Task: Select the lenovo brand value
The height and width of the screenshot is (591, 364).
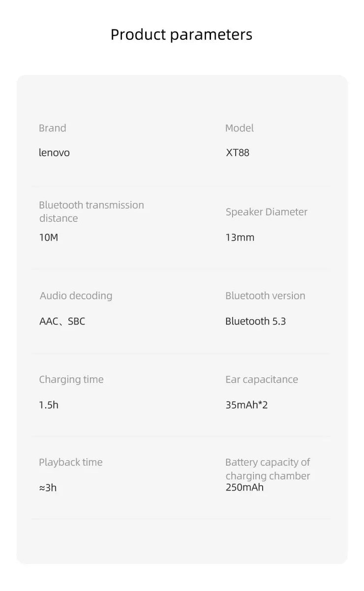Action: 54,153
